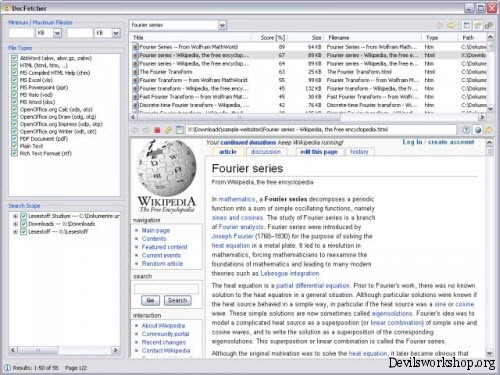The width and height of the screenshot is (500, 375).
Task: Open the preferences icon in search toolbar
Action: tap(477, 25)
